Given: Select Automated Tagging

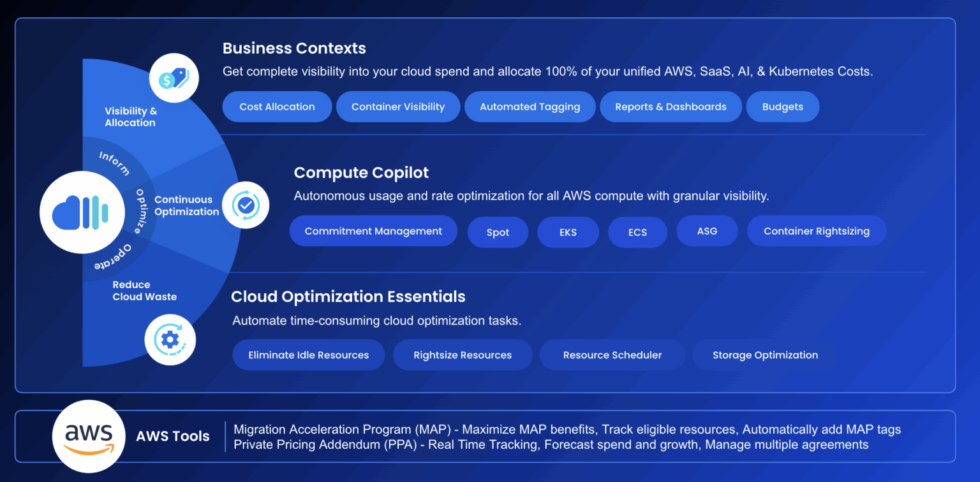Looking at the screenshot, I should pos(530,106).
